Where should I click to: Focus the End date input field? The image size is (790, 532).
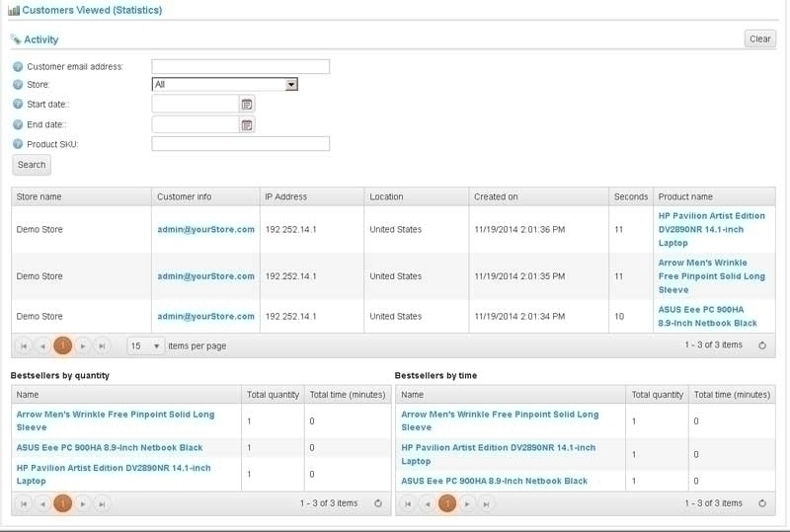[x=195, y=125]
